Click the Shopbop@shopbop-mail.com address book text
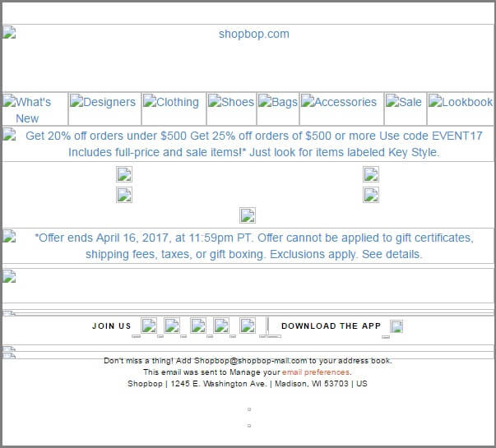Viewport: 496px width, 448px height. [248, 361]
